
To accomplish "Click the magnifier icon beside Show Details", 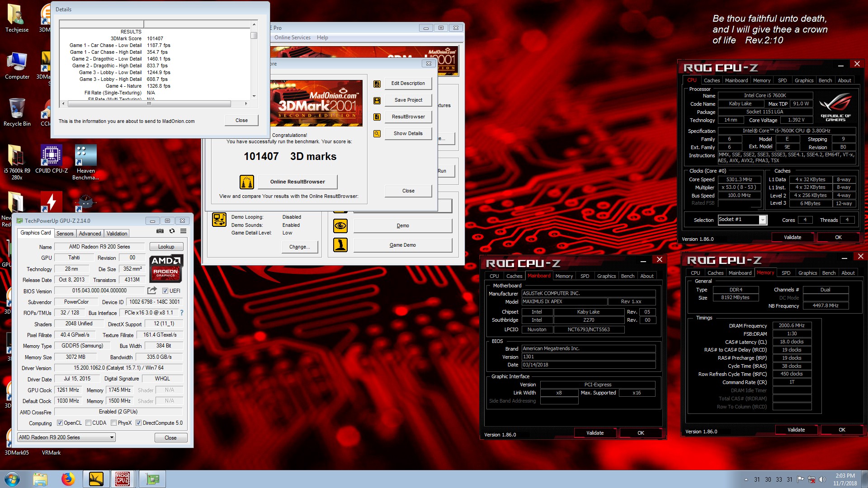I will pos(377,134).
